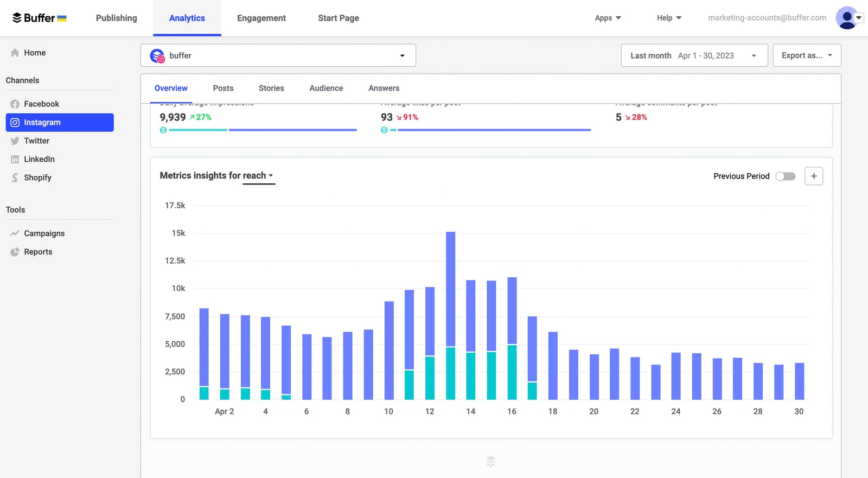Switch to the Stories tab
Viewport: 868px width, 478px height.
271,88
